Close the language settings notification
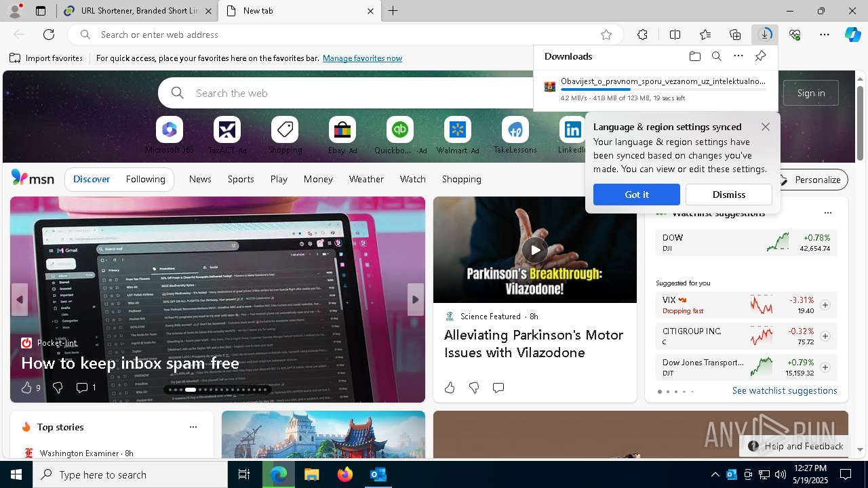Viewport: 868px width, 488px height. click(x=766, y=127)
